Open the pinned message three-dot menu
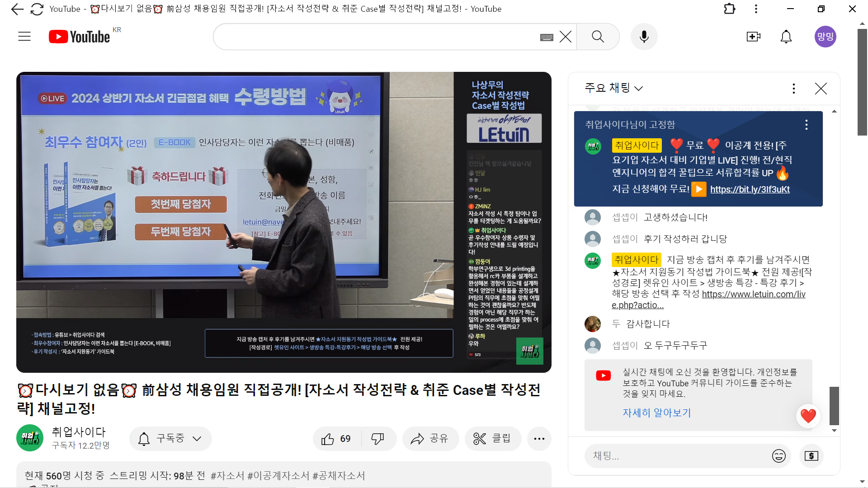Screen dimensions: 868x488 tap(807, 125)
